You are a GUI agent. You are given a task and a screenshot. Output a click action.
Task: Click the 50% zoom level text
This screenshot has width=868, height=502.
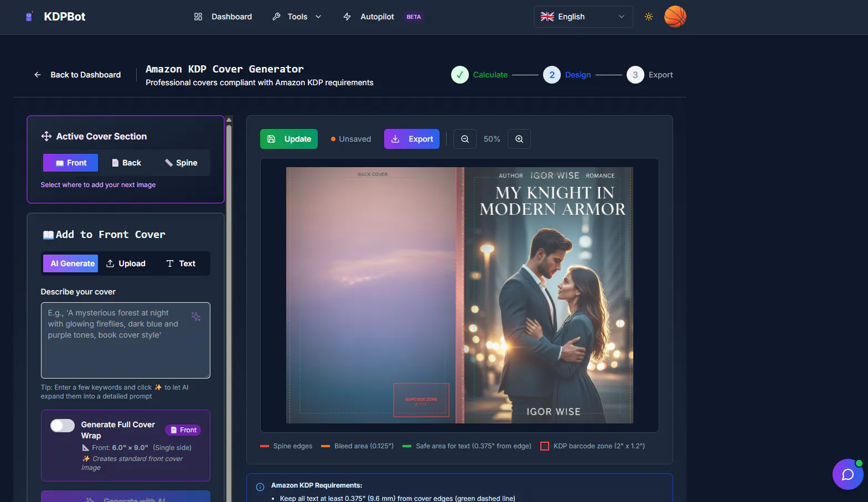coord(492,139)
